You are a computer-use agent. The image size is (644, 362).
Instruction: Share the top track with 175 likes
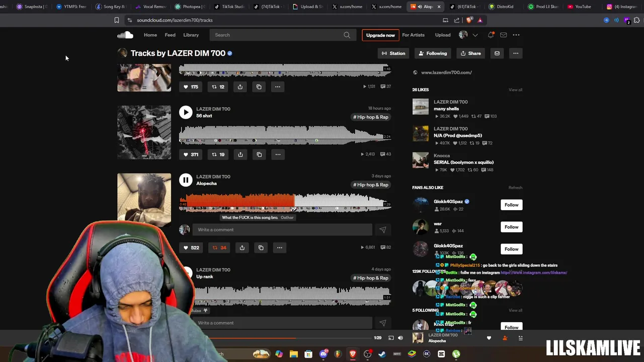pos(240,86)
